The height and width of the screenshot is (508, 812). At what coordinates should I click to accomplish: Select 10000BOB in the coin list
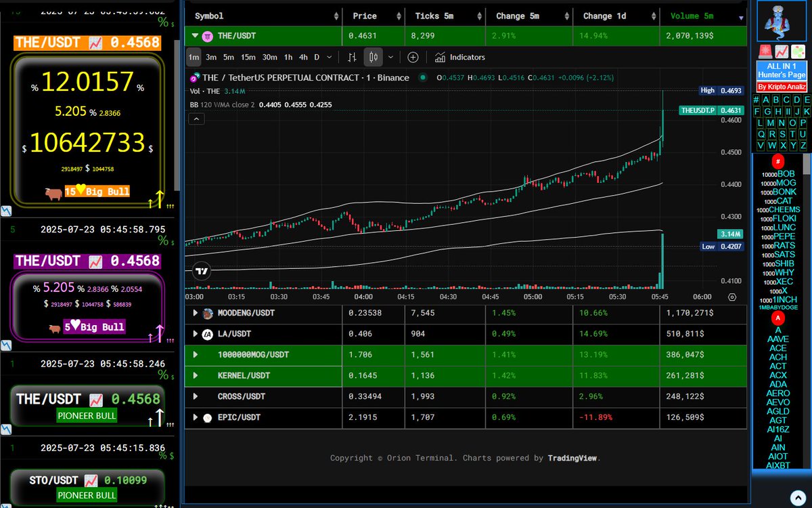tap(778, 174)
